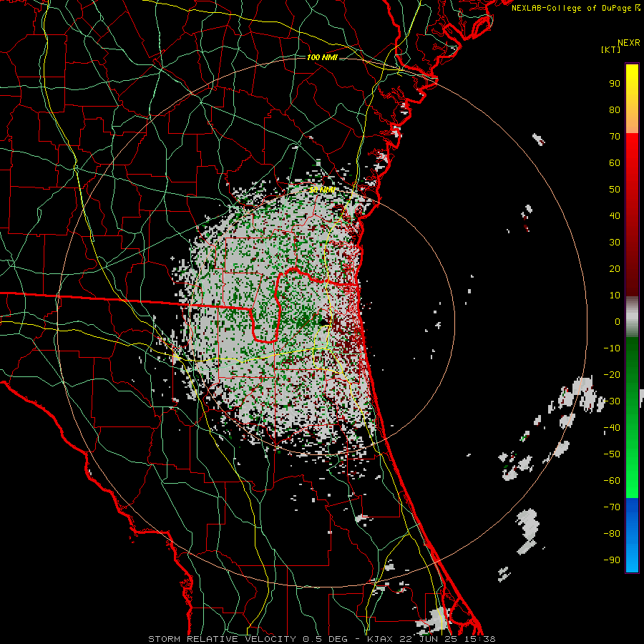Click the positive 90 scale label
Screen dimensions: 644x644
click(x=615, y=84)
